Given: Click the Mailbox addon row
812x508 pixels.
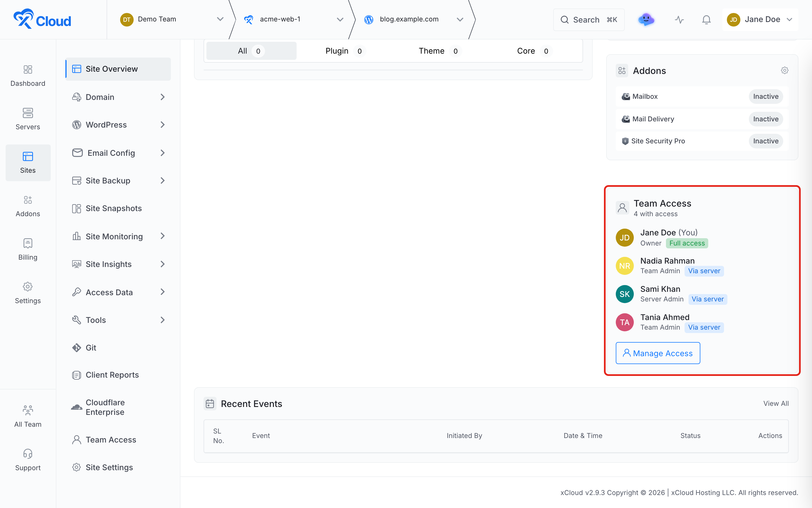Looking at the screenshot, I should click(x=702, y=97).
